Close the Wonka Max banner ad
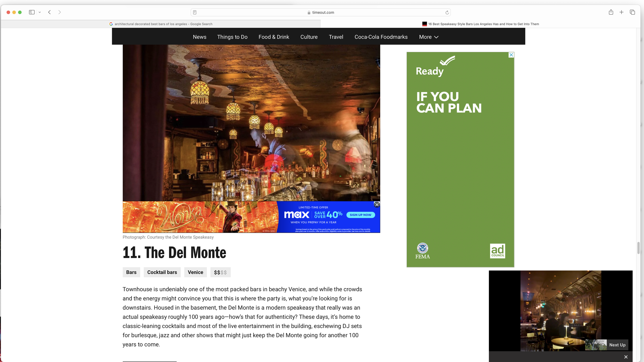This screenshot has width=644, height=362. (x=377, y=204)
